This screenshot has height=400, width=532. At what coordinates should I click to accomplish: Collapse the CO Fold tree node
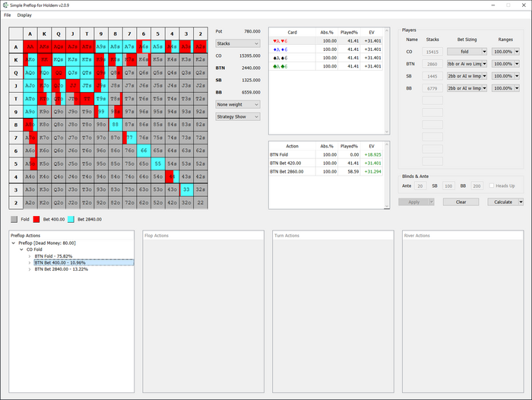(x=21, y=249)
